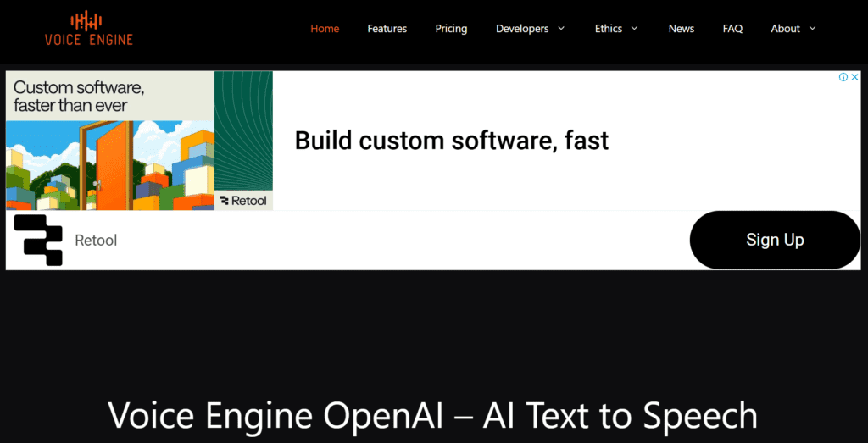Expand the chevron next to About
Image resolution: width=868 pixels, height=443 pixels.
tap(812, 29)
